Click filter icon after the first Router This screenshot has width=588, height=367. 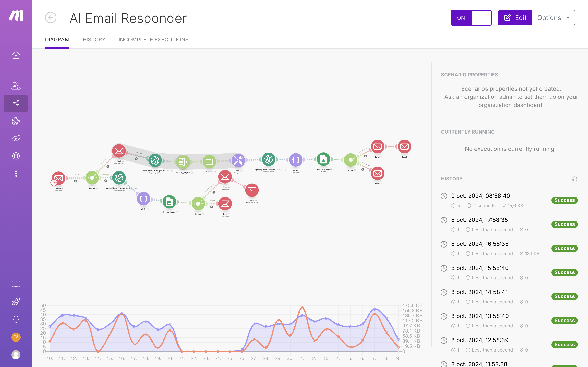point(106,181)
